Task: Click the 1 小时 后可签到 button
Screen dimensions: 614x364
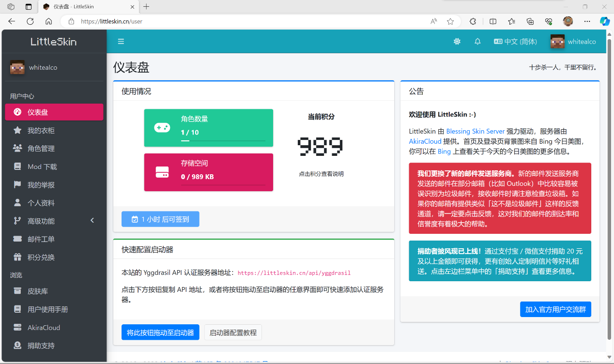Action: tap(160, 219)
